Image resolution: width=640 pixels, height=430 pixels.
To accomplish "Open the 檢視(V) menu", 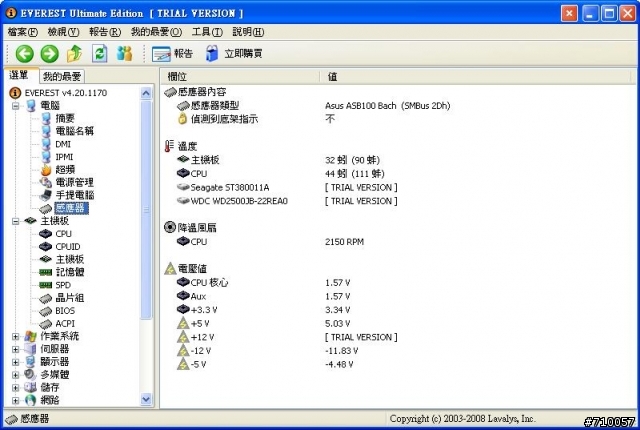I will click(x=63, y=32).
